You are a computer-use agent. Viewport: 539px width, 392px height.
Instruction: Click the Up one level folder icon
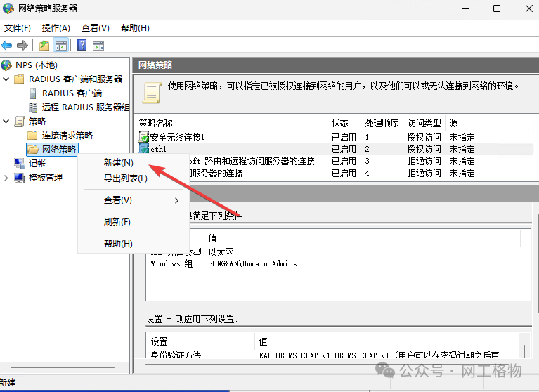44,45
